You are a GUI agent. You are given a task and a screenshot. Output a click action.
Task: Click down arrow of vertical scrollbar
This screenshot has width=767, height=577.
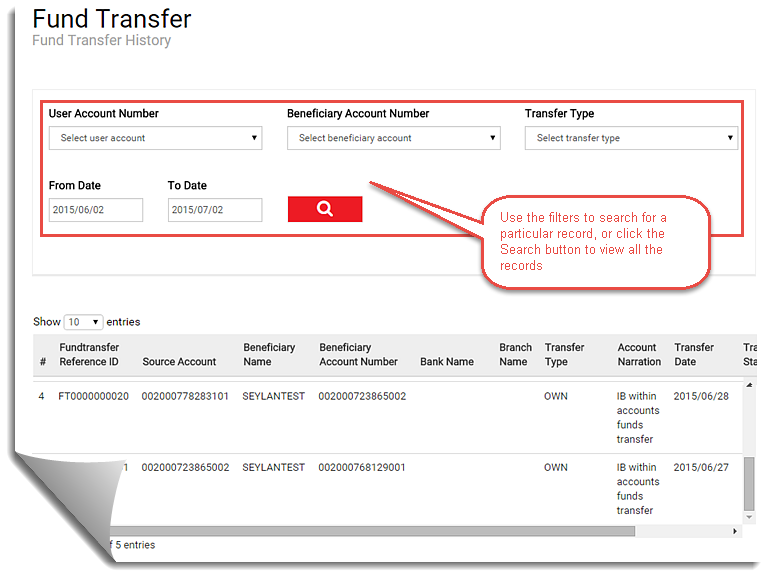click(x=750, y=517)
